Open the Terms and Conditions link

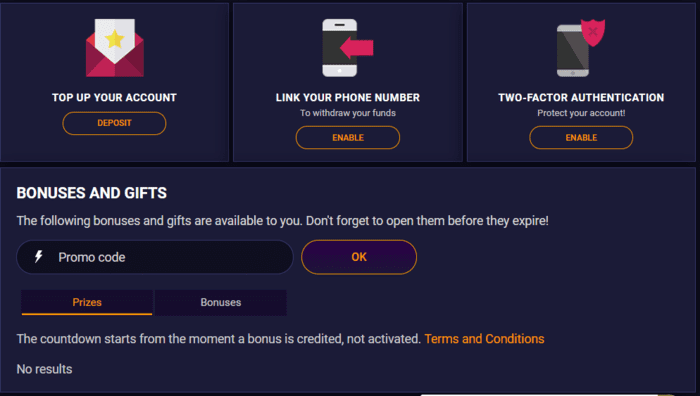coord(484,339)
